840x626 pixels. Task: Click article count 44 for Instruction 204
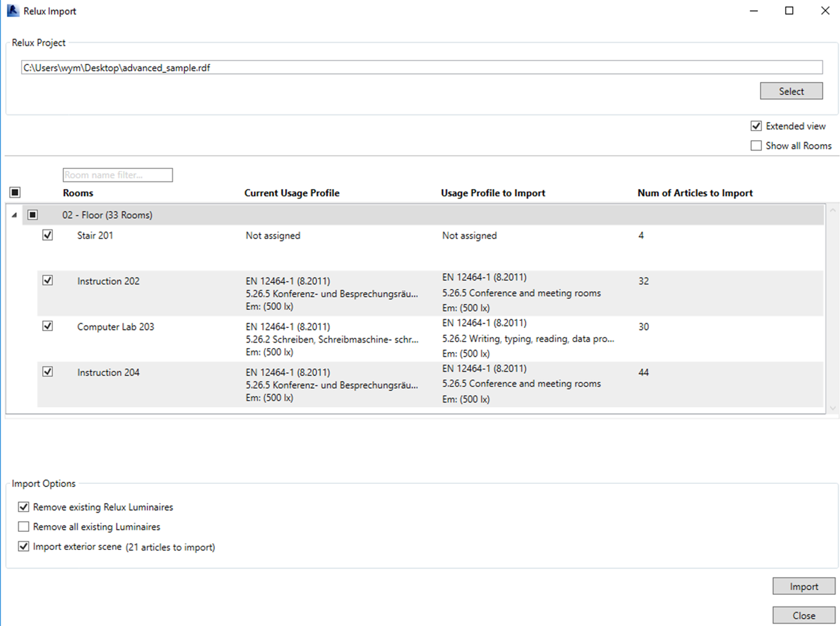pos(644,373)
